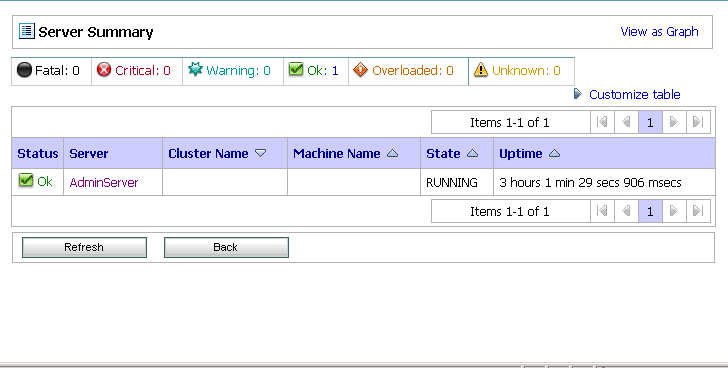Click the bottom 'Items 1-1 of 1' text

(509, 212)
